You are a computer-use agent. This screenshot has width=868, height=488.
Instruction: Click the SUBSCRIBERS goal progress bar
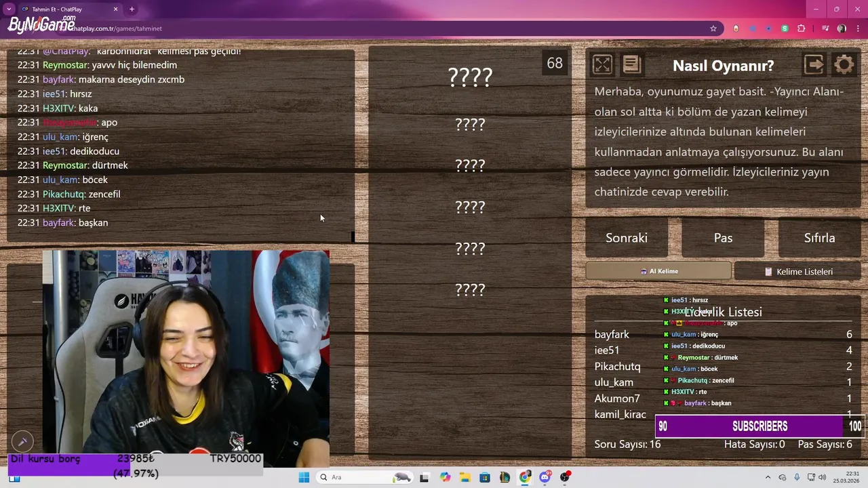coord(759,426)
